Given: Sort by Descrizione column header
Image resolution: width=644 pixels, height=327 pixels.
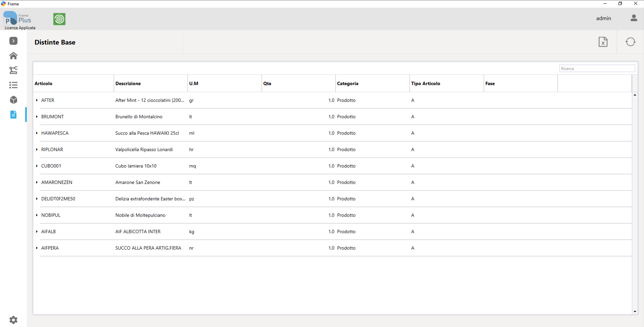Looking at the screenshot, I should (151, 83).
